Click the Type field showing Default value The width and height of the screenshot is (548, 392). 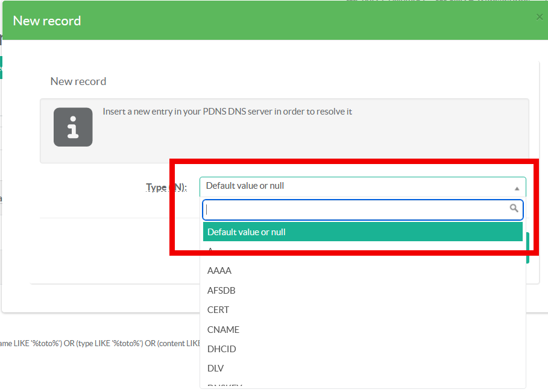(356, 186)
